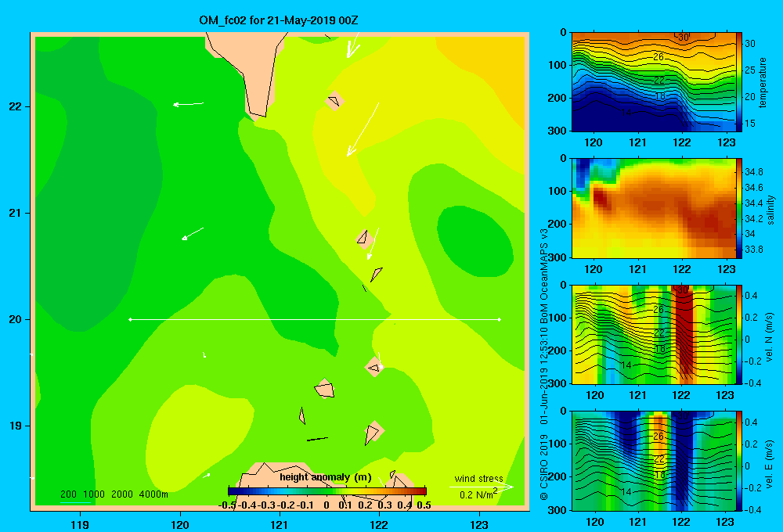The height and width of the screenshot is (532, 783).
Task: Click the '33.8' tick on the salinity colorbar
Action: tap(753, 249)
